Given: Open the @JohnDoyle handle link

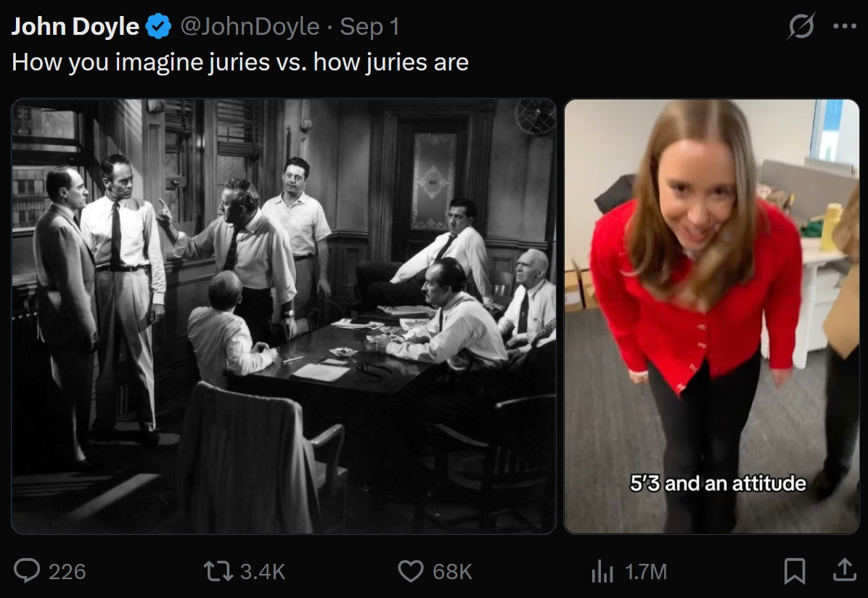Looking at the screenshot, I should point(250,26).
